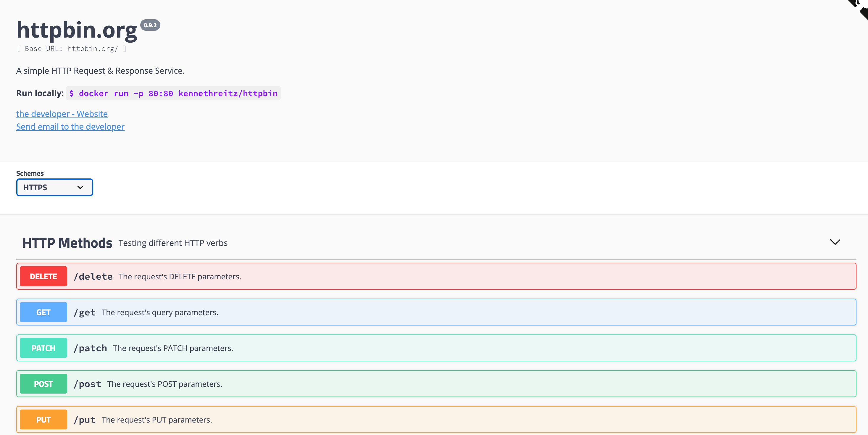Click 'The request's query parameters.' text
Viewport: 868px width, 435px height.
click(160, 312)
